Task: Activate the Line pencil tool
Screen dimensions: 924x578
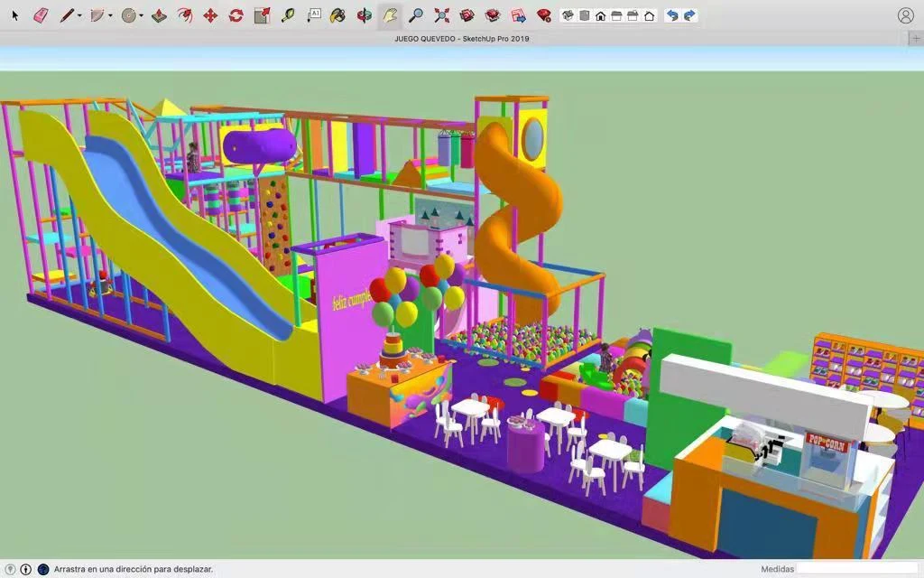Action: coord(67,16)
